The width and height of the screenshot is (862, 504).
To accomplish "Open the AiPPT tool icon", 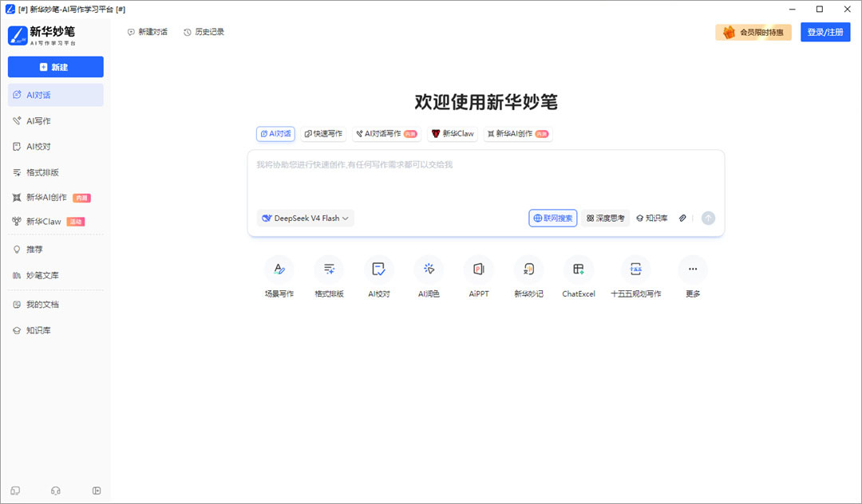I will pos(479,269).
